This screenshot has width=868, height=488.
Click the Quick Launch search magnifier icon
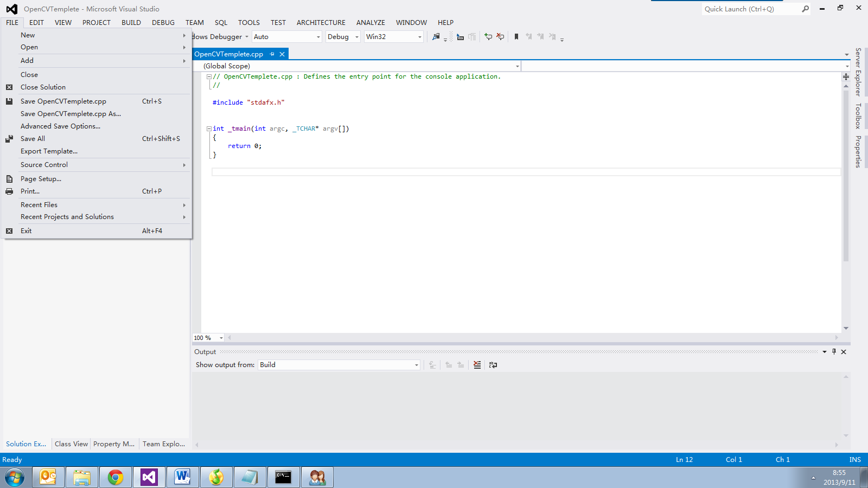[x=805, y=9]
